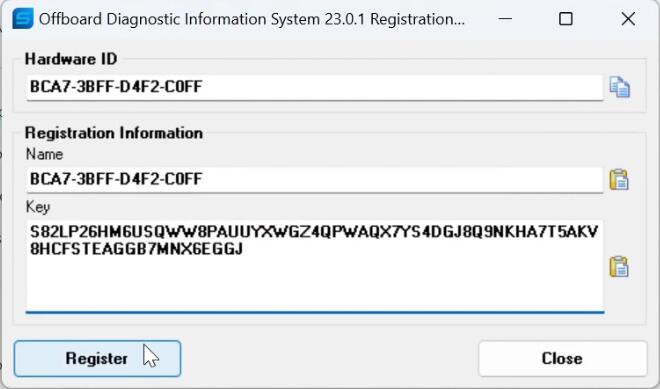Click the Registration Information group label
The height and width of the screenshot is (389, 660).
[x=114, y=133]
